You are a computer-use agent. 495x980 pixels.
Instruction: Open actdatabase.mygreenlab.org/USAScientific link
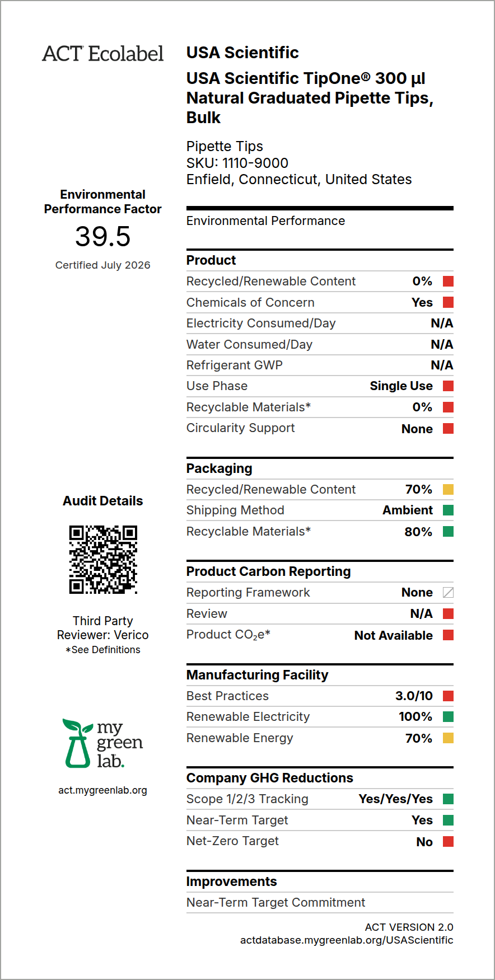[x=347, y=940]
